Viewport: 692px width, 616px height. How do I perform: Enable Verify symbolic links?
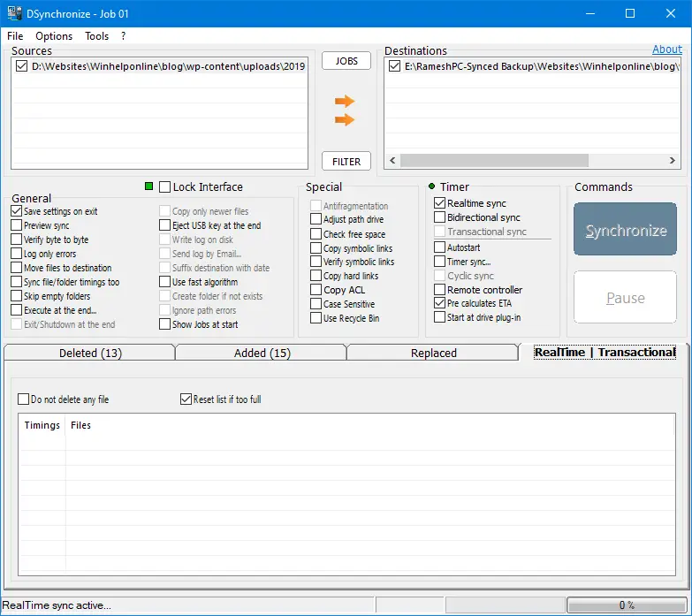pyautogui.click(x=316, y=262)
